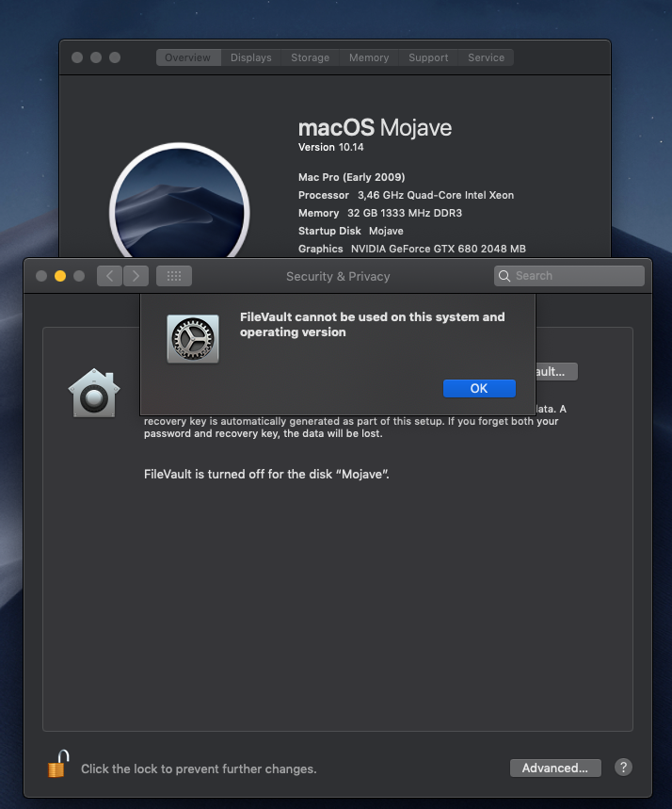The height and width of the screenshot is (809, 672).
Task: Click the Security & Privacy window title
Action: [x=338, y=277]
